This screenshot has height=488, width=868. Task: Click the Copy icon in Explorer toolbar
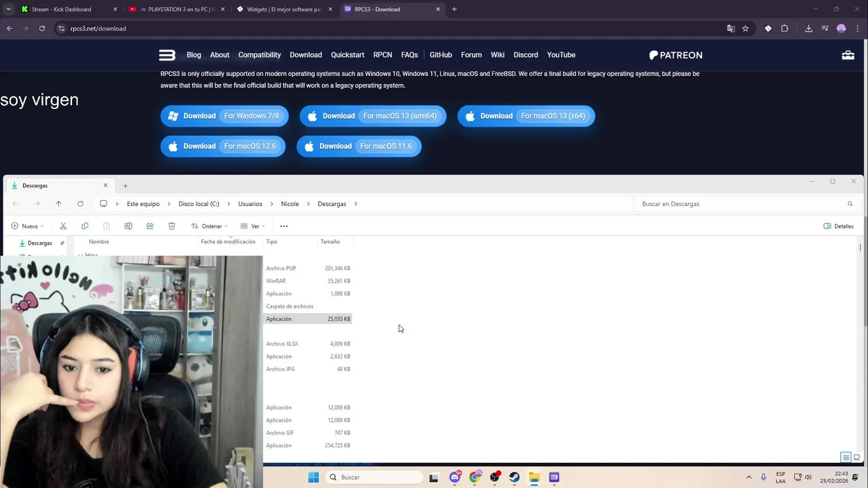click(x=85, y=226)
